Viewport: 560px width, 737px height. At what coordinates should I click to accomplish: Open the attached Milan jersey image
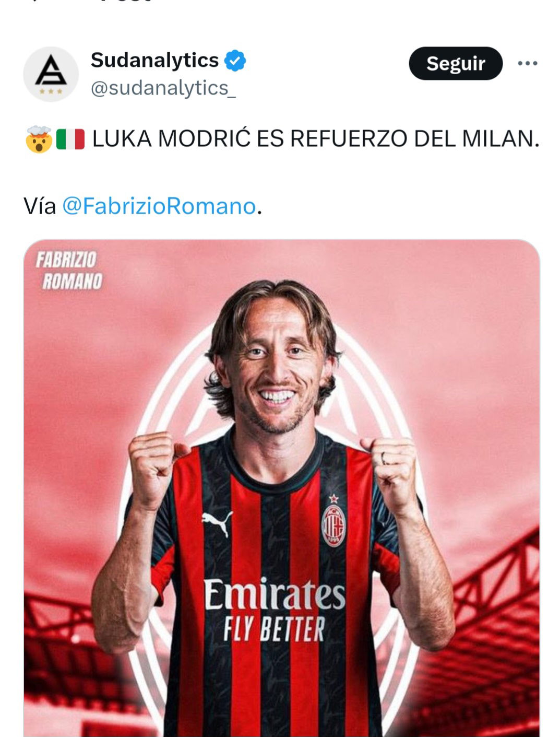tap(282, 488)
